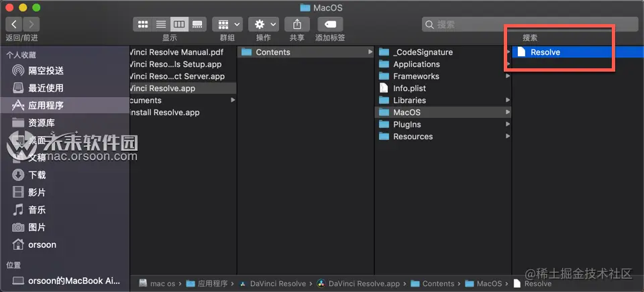Select Vinci Reso...ls Setup.app item

(x=183, y=64)
